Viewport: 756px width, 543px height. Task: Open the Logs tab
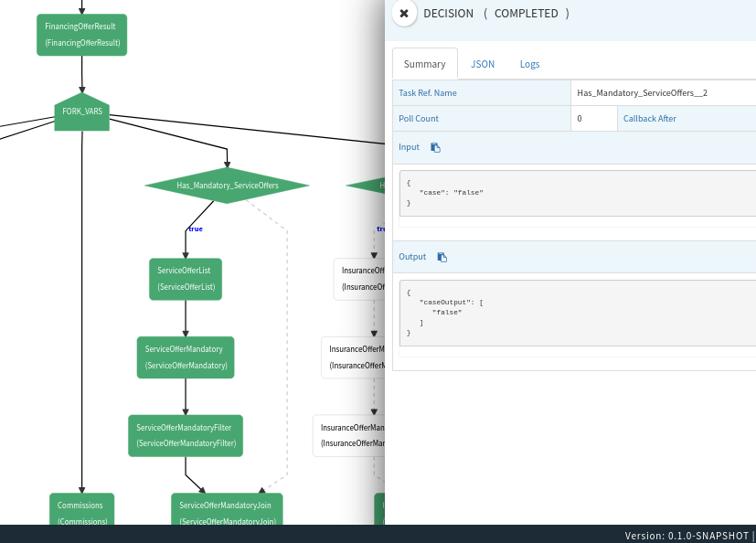click(x=529, y=63)
